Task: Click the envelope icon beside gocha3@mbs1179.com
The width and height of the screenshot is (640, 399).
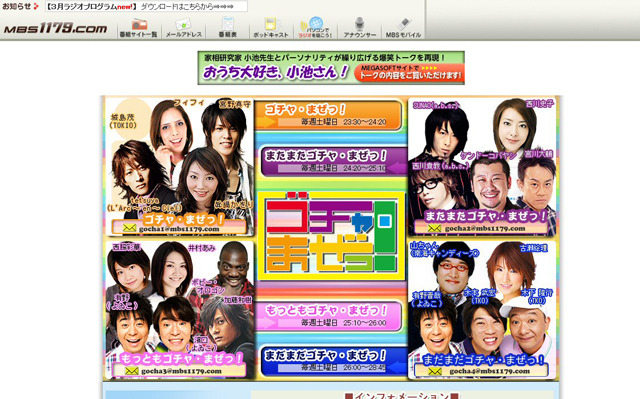Action: tap(131, 370)
